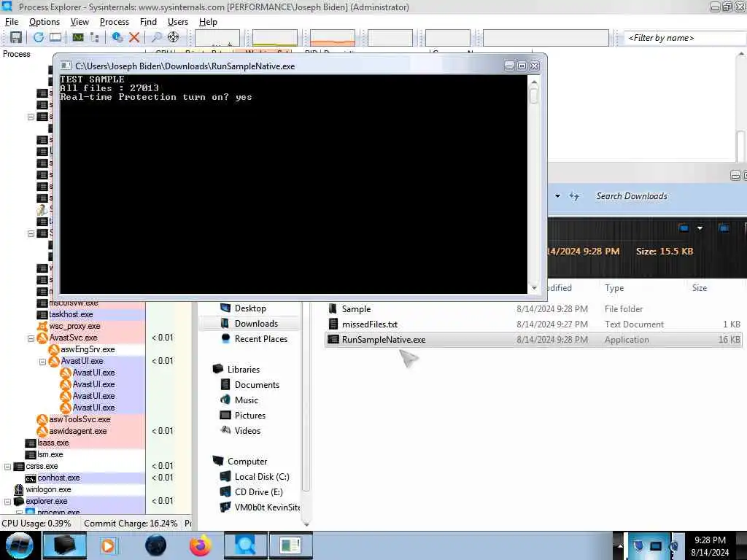Open the Users menu

point(178,22)
